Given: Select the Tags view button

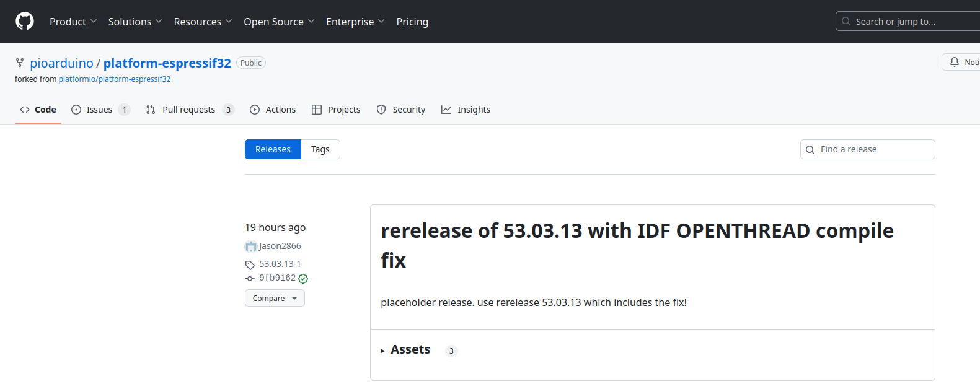Looking at the screenshot, I should click(x=320, y=149).
